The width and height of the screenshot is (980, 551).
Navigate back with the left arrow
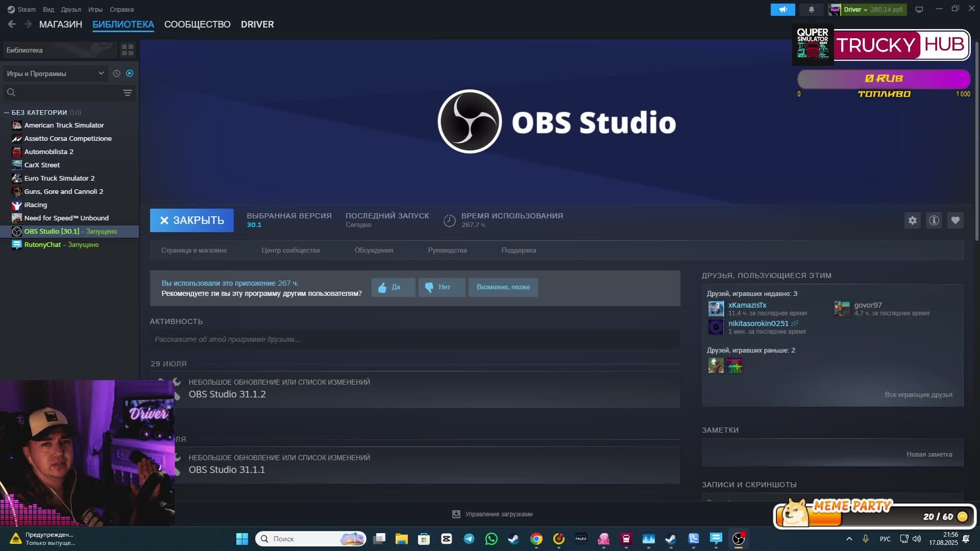point(12,24)
